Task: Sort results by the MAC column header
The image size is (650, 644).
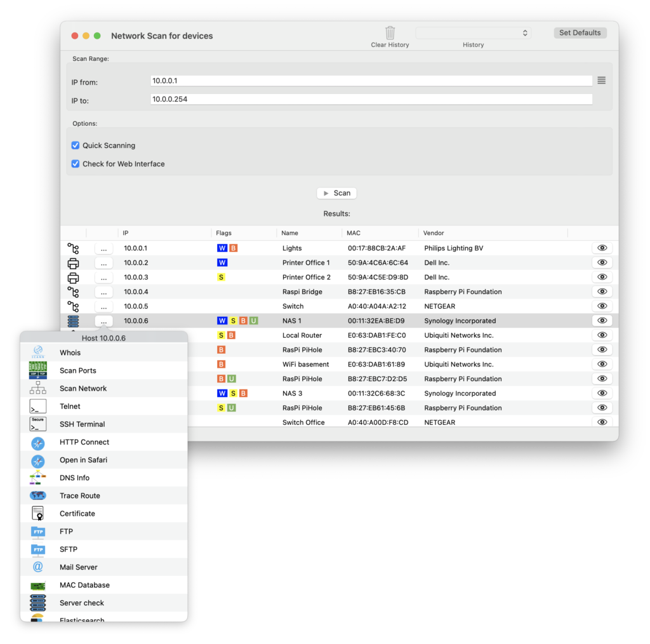Action: 380,233
